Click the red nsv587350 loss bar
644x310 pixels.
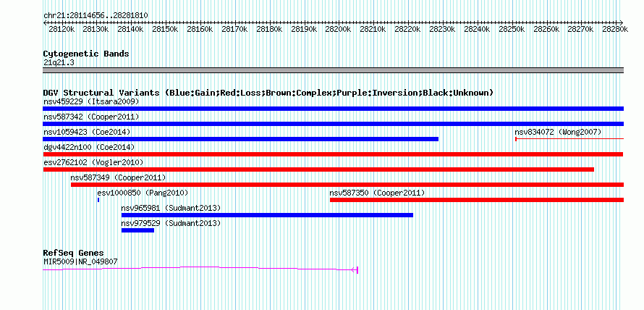click(477, 200)
